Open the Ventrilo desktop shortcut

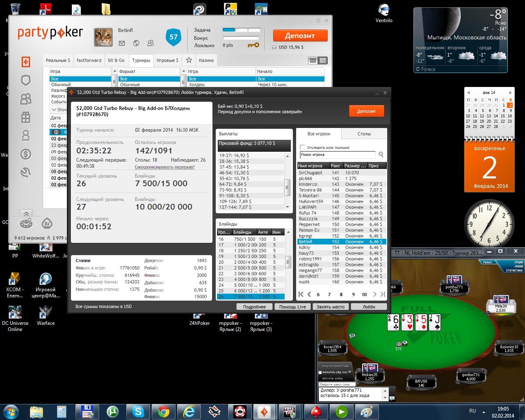[x=384, y=13]
